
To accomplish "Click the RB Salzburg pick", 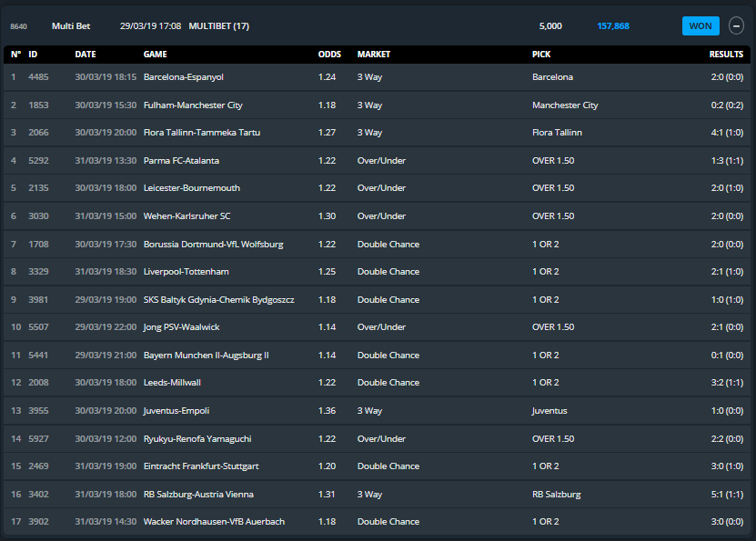I will point(557,495).
